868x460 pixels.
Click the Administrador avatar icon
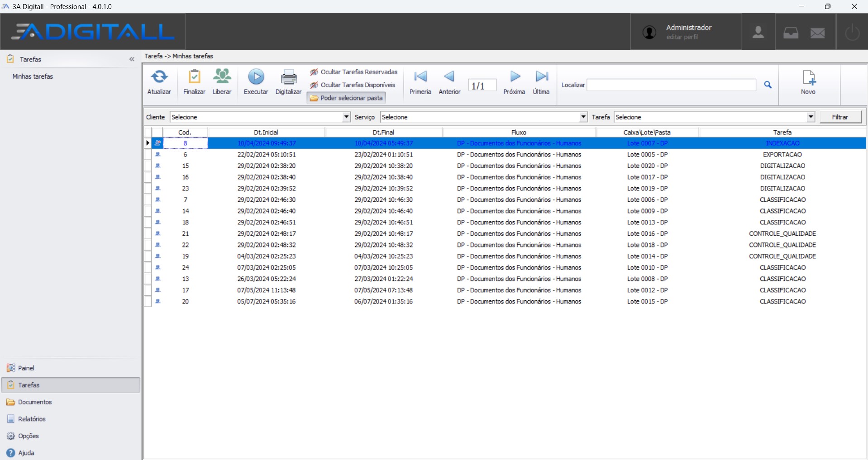point(649,33)
